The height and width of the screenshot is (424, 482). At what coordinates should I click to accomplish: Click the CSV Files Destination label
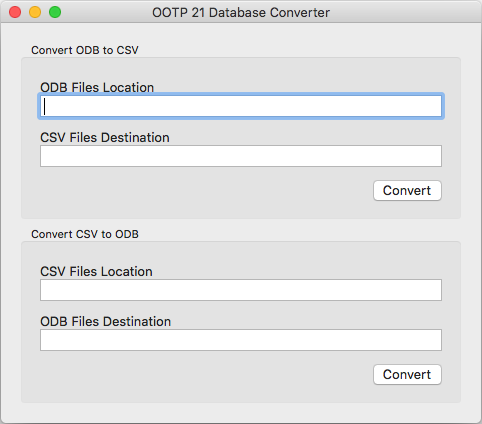[x=105, y=137]
